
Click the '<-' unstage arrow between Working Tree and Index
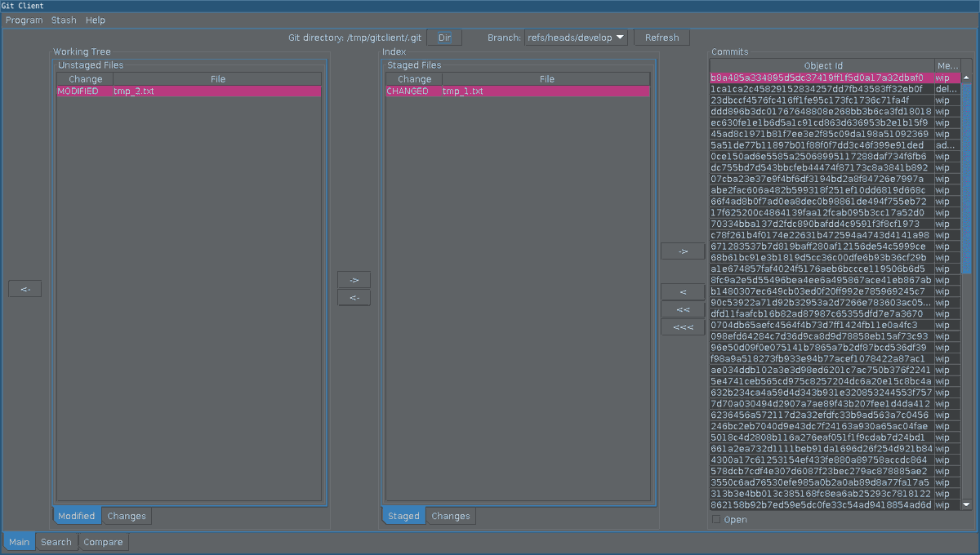pyautogui.click(x=354, y=298)
